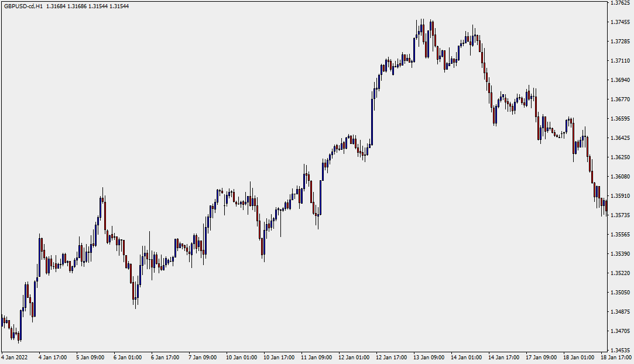Click the 12 Jan 01:00 time label

[x=354, y=357]
